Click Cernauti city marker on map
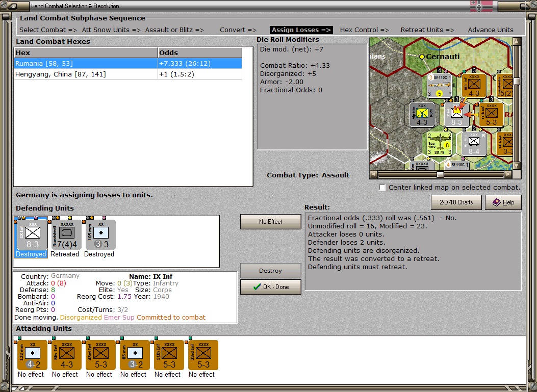This screenshot has width=537, height=392. click(422, 57)
